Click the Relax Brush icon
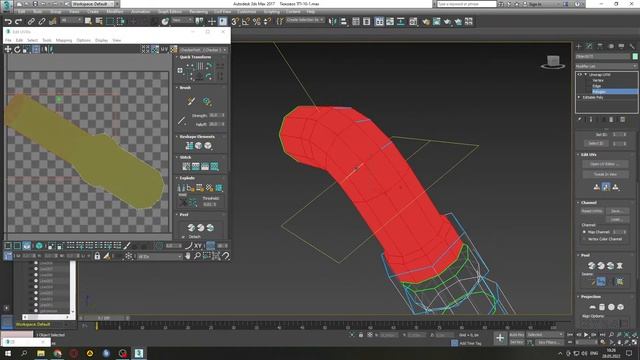Viewport: 640px width, 360px height. [x=207, y=101]
